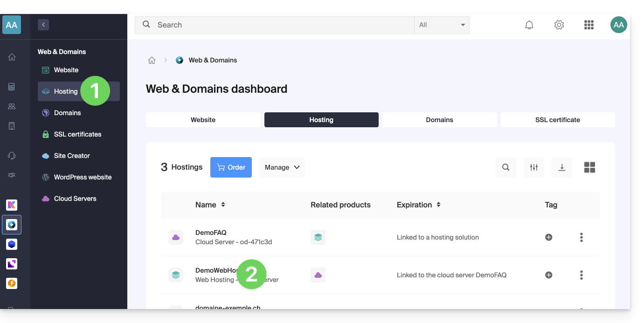
Task: Open the apps grid launcher icon
Action: [x=589, y=25]
